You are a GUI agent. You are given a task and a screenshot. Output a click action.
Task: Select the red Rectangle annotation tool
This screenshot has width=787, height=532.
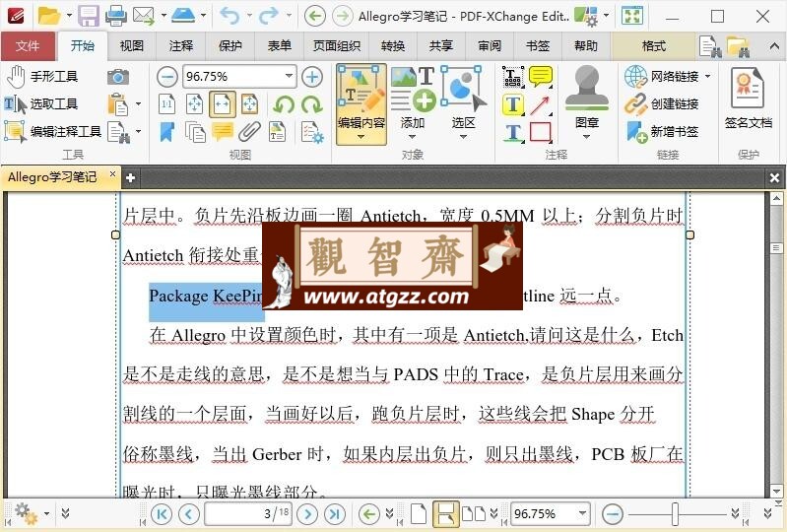click(x=541, y=132)
